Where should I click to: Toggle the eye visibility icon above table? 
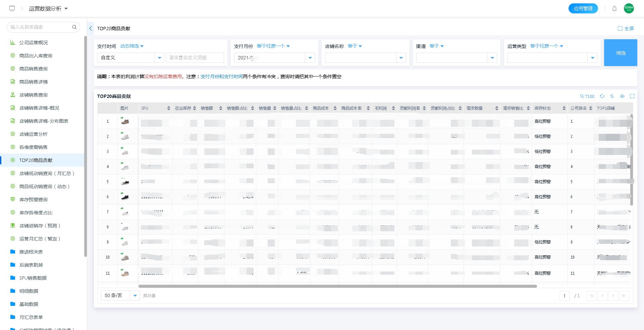[622, 96]
